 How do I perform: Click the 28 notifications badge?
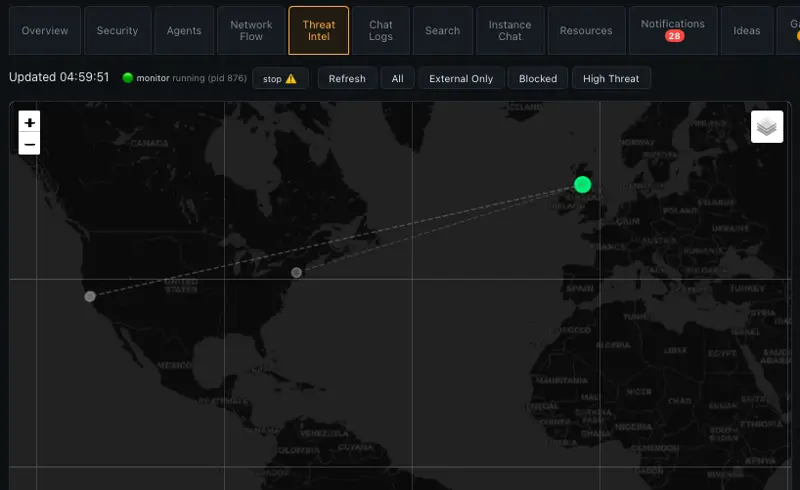click(674, 36)
